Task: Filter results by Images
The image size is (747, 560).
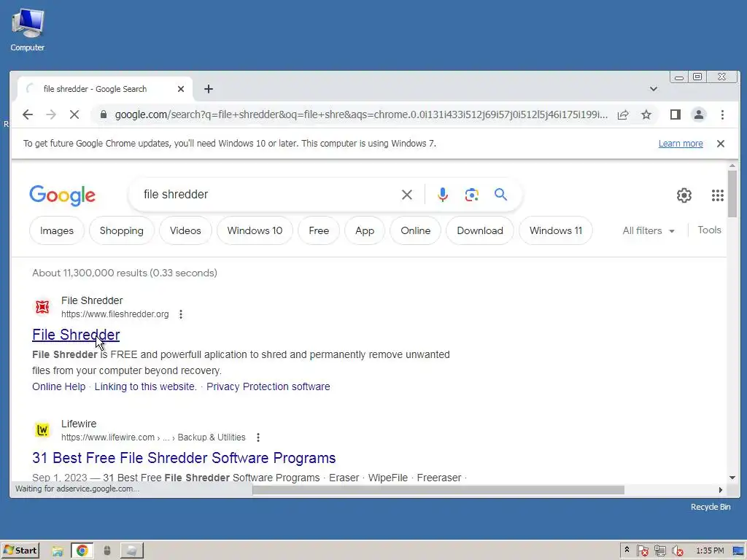Action: coord(57,230)
